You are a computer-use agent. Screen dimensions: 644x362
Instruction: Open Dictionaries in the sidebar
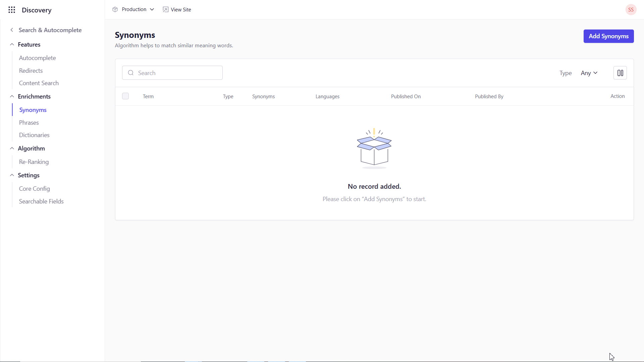(x=34, y=135)
